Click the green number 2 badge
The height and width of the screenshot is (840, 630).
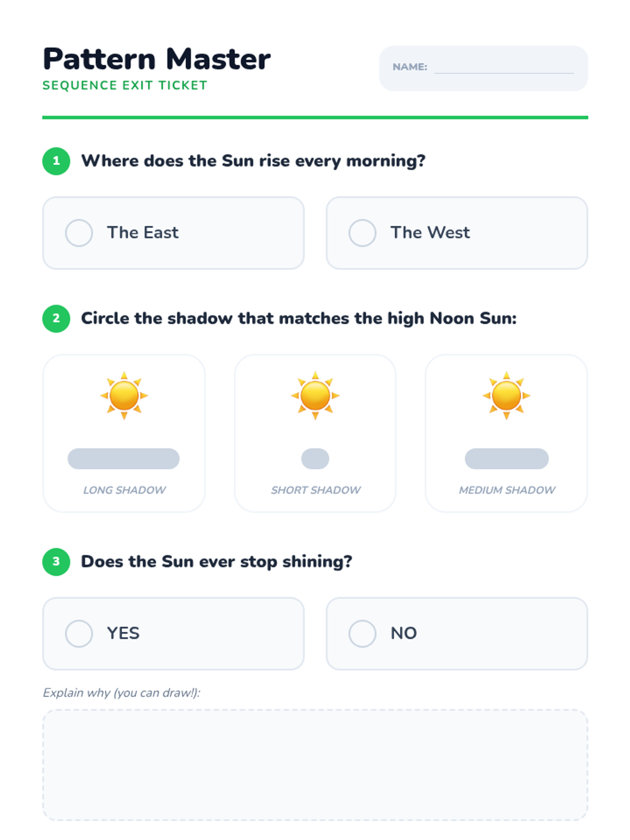click(x=56, y=318)
